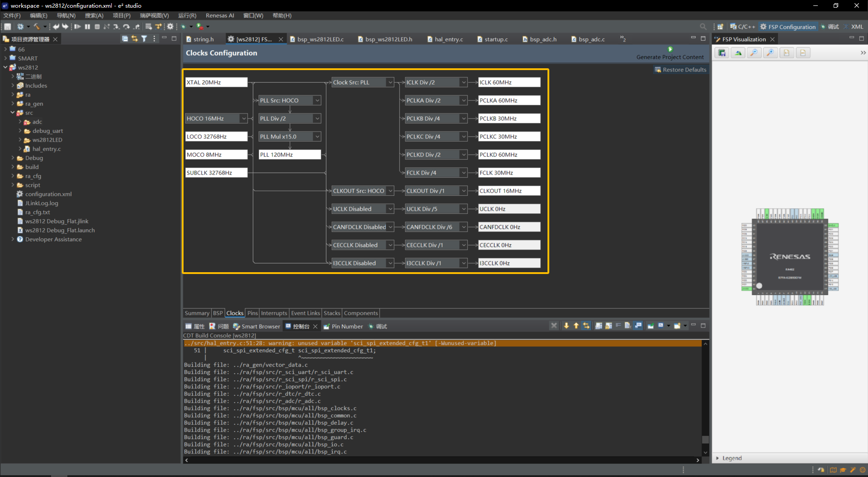Click SUBCLK 32768Hz input field
Viewport: 868px width, 477px height.
216,173
